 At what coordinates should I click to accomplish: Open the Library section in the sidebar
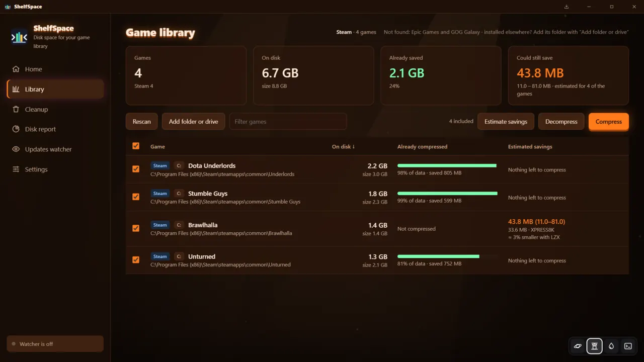(x=55, y=89)
